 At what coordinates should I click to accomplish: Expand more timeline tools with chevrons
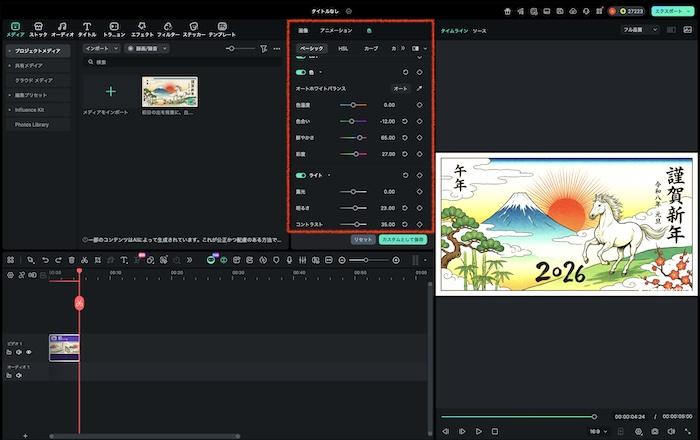tap(189, 260)
